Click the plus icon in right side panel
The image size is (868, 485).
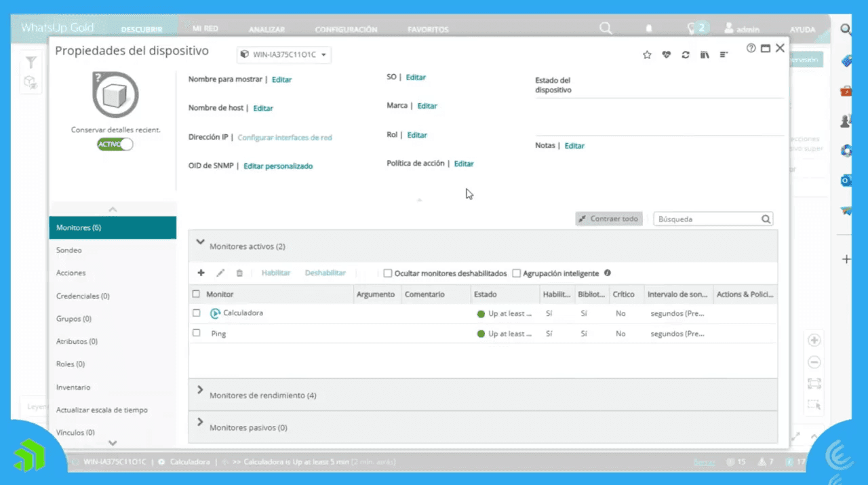846,259
